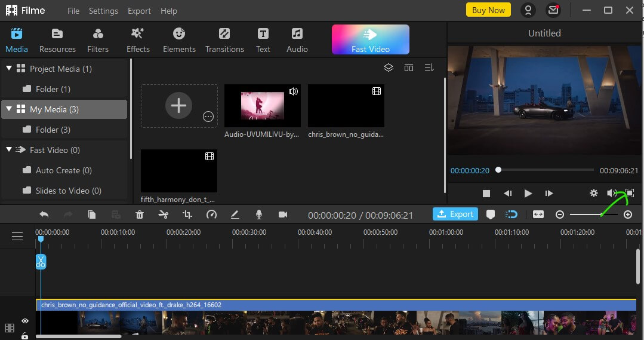
Task: Open the Transitions tab
Action: pyautogui.click(x=224, y=40)
